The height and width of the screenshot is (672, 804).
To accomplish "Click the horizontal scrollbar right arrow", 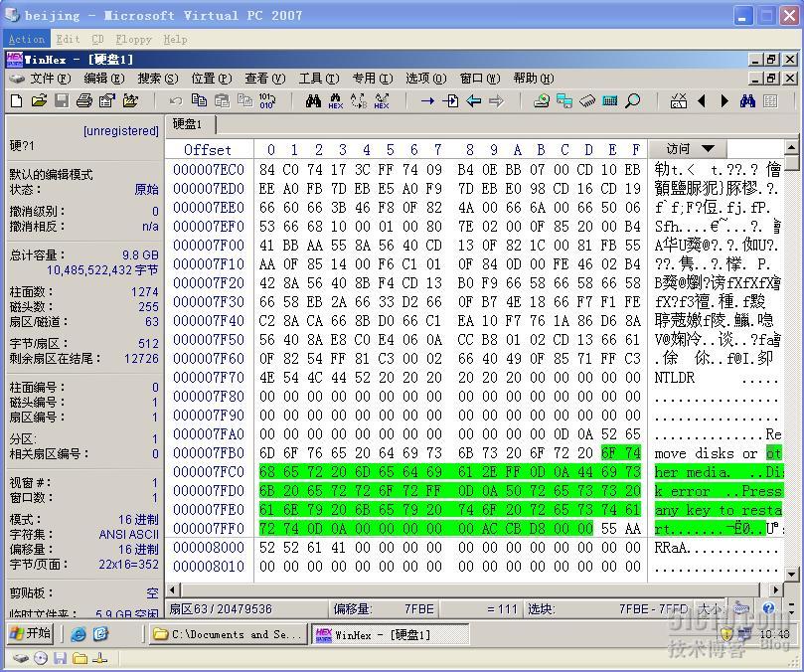I will coord(776,589).
